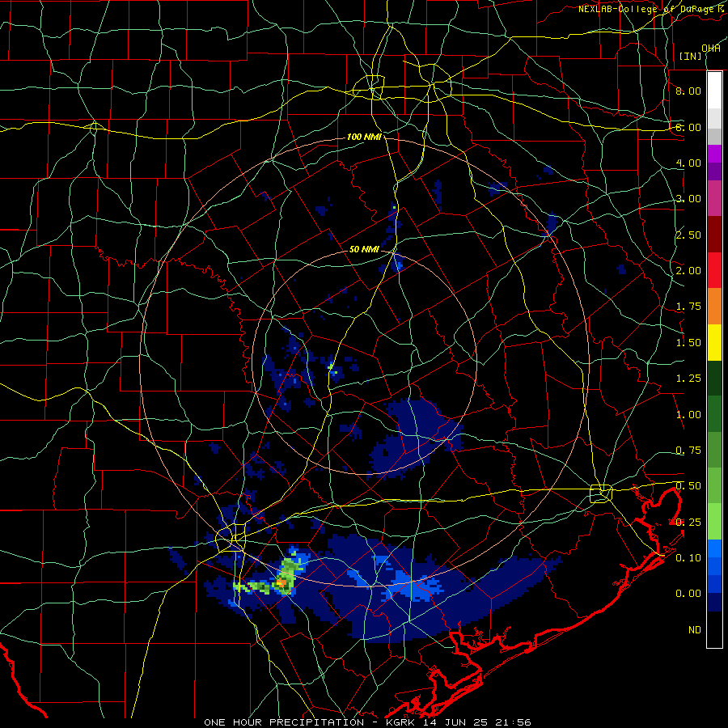Click the KGRK station identifier

400,722
